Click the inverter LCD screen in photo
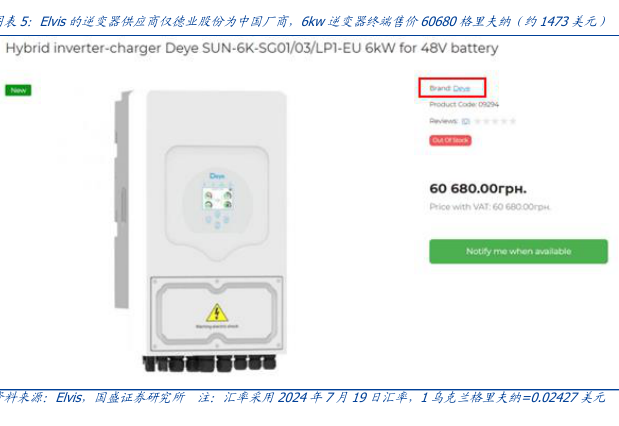Viewport: 619px width, 426px height. (217, 199)
